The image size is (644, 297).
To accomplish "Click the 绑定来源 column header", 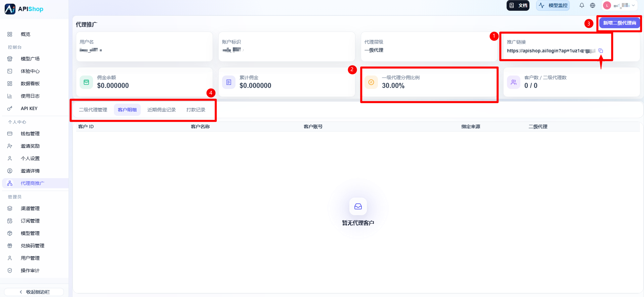I will tap(471, 127).
